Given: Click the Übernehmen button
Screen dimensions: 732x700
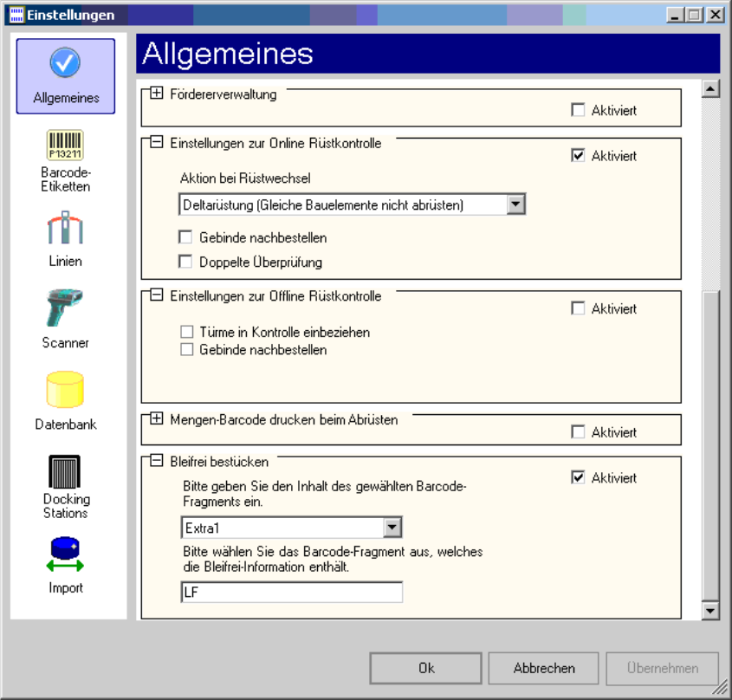Looking at the screenshot, I should coord(662,668).
